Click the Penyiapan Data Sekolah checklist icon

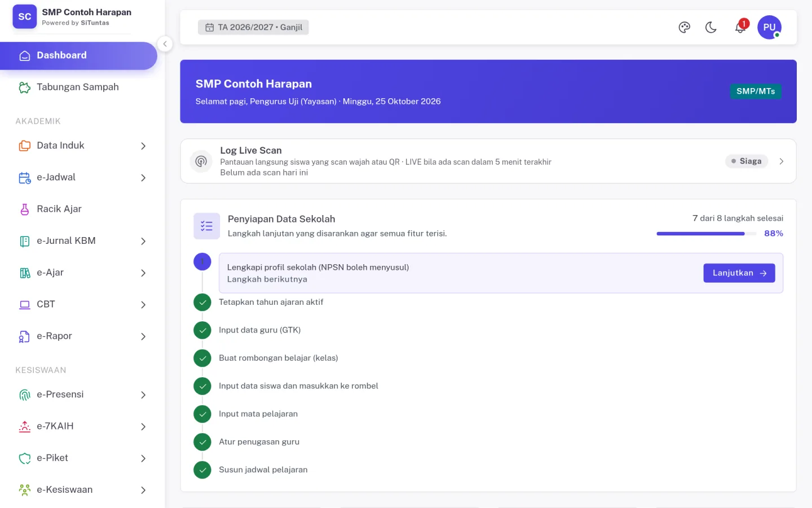pos(206,226)
